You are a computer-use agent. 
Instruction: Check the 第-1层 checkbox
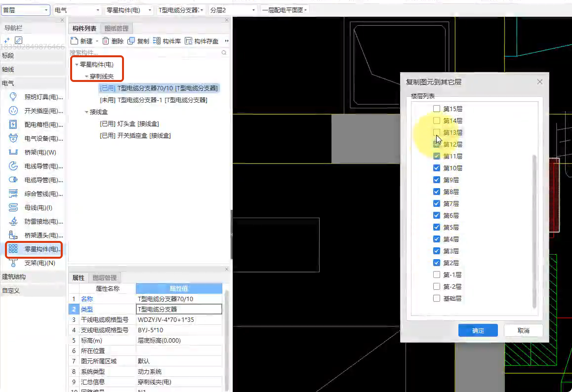[437, 274]
